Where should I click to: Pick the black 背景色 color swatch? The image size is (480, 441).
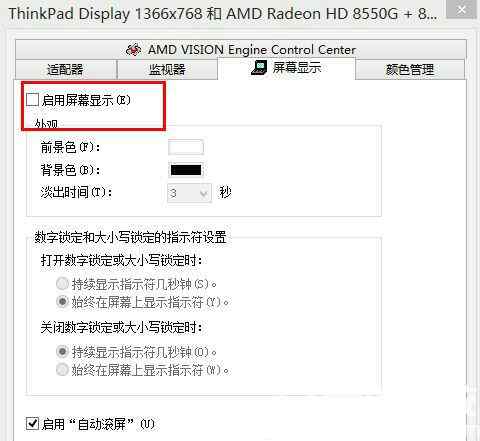click(x=186, y=170)
